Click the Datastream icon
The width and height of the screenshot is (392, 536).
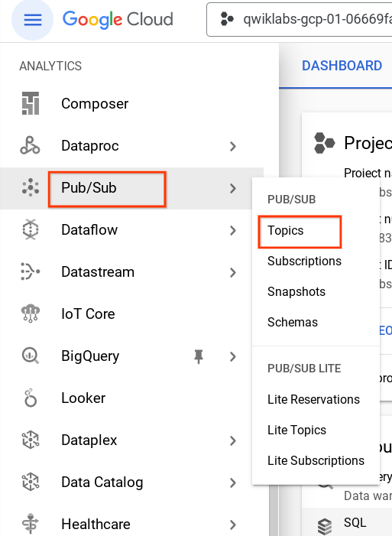[31, 271]
